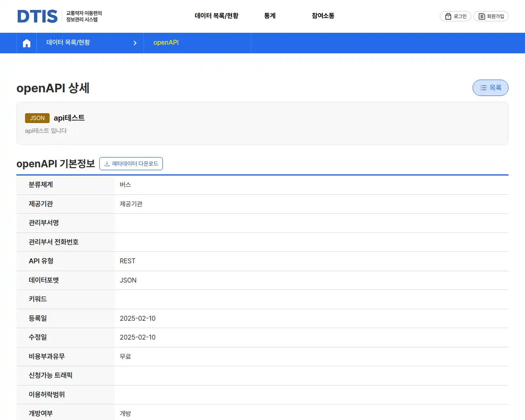This screenshot has width=525, height=420.
Task: Click the 등록일 label
Action: [x=38, y=318]
